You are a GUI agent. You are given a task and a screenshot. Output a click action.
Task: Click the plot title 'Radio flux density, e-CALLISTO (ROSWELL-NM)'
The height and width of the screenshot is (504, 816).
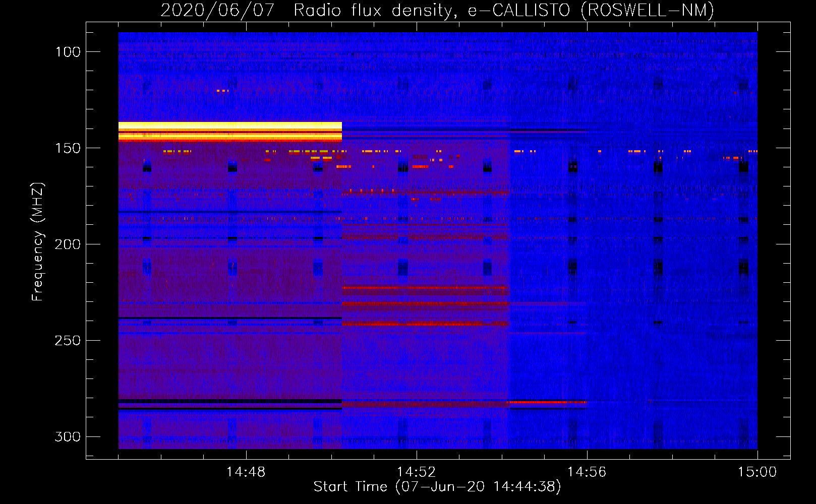pos(503,10)
